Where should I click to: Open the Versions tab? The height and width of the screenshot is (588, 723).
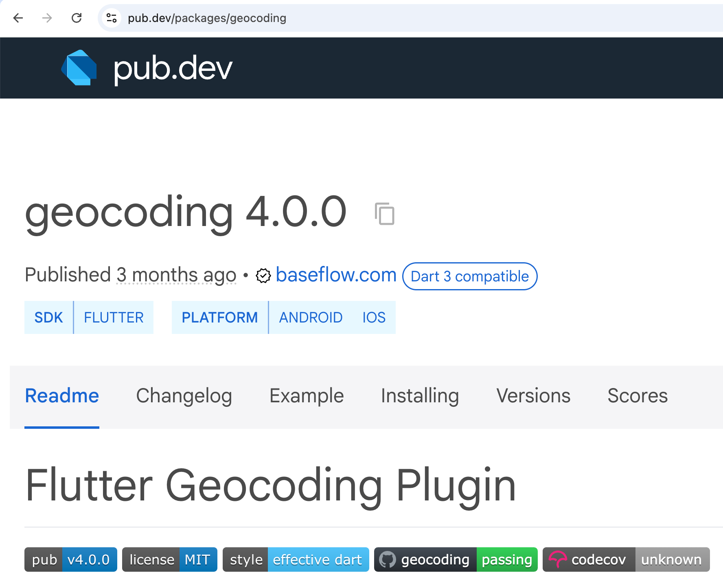pos(533,396)
